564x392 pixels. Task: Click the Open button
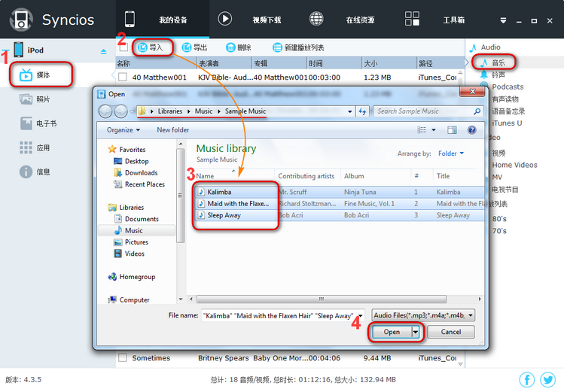[392, 332]
